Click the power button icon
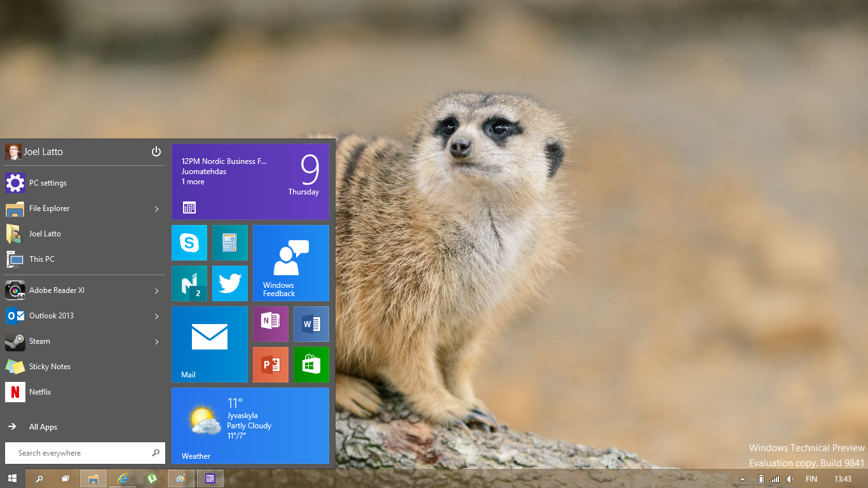 tap(156, 152)
